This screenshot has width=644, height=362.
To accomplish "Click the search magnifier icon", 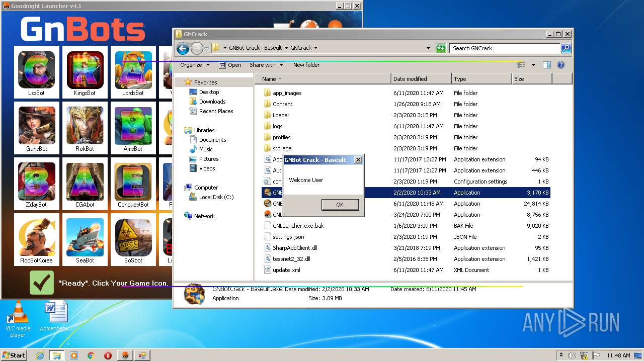I will (566, 48).
